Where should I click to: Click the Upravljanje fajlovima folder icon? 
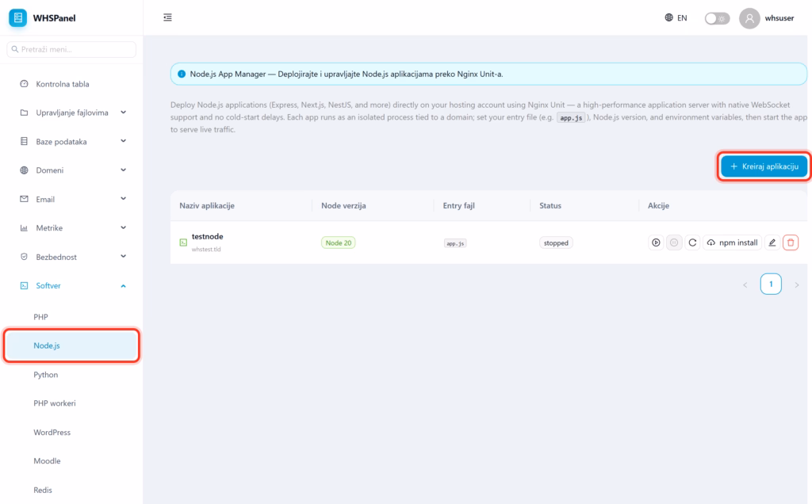coord(24,113)
